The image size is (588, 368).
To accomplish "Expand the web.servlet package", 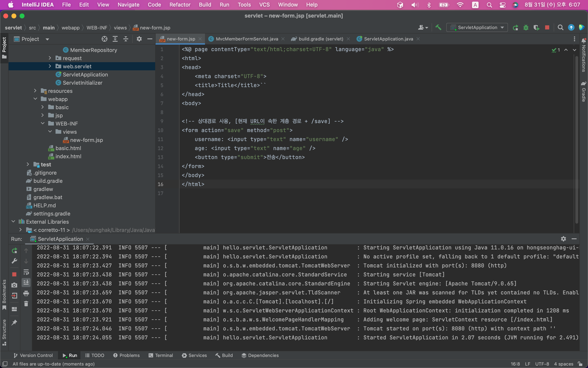I will click(x=50, y=66).
